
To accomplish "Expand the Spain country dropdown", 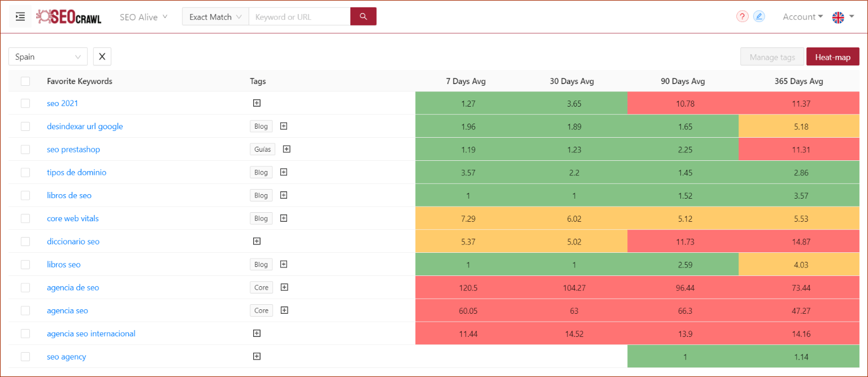I will [x=48, y=56].
